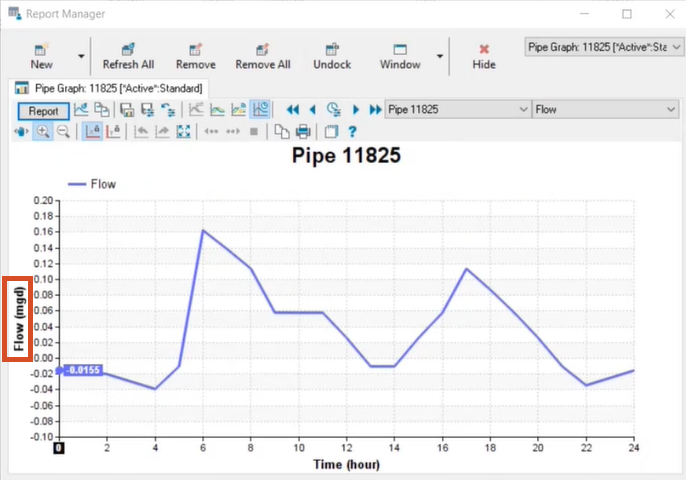Jump to first time step with rewind icon
Screen dimensions: 686x480
tap(293, 109)
